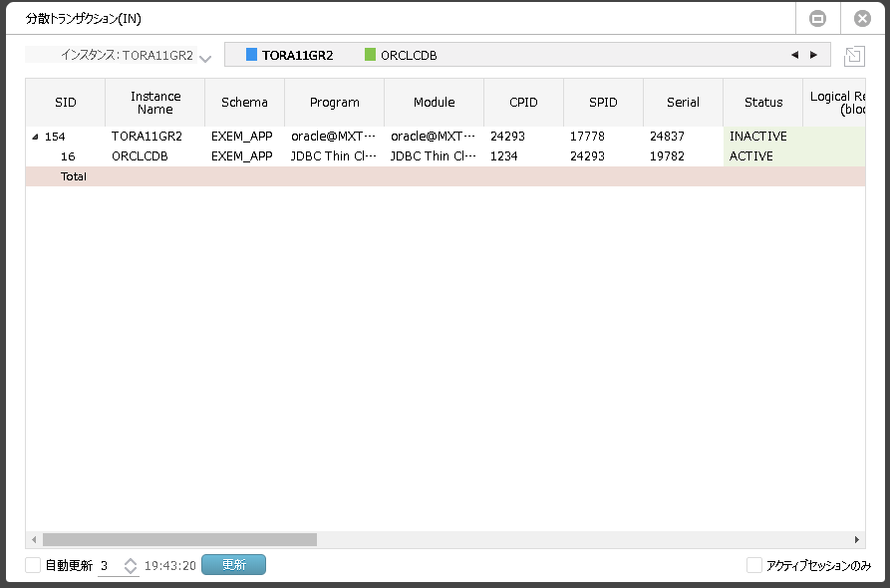Click the 19:43:20 refresh time text

tap(170, 566)
